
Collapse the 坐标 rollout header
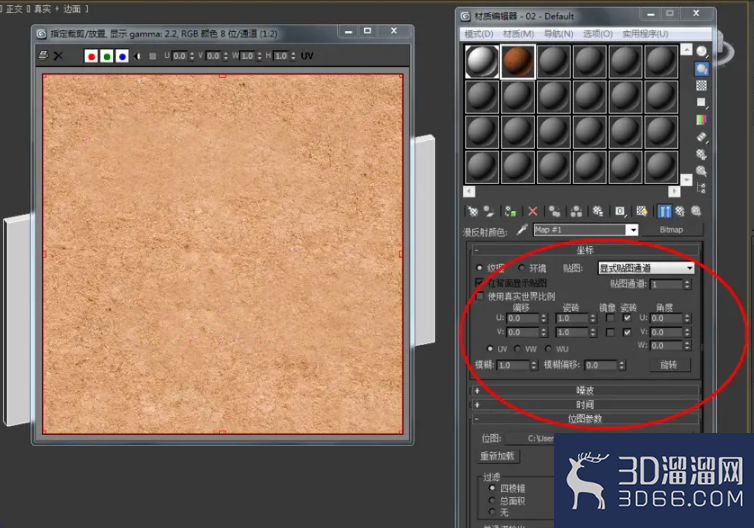click(585, 250)
